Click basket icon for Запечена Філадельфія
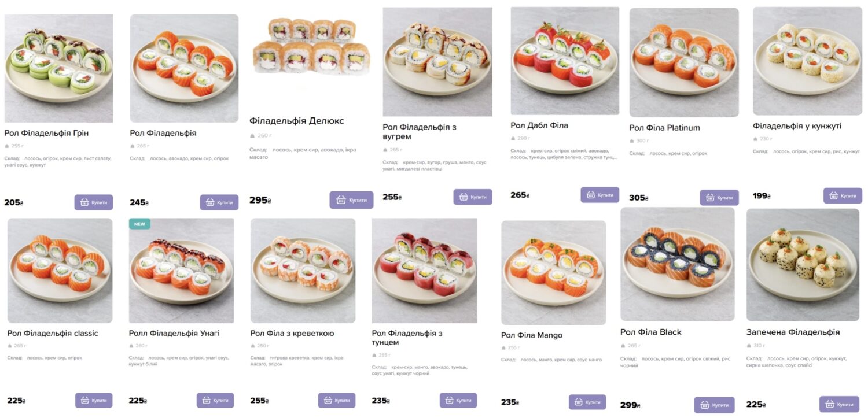Viewport: 868px width, 418px height. (x=829, y=404)
